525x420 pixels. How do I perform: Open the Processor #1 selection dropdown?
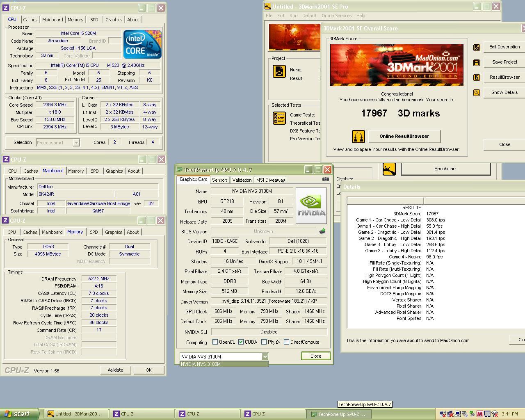[76, 143]
